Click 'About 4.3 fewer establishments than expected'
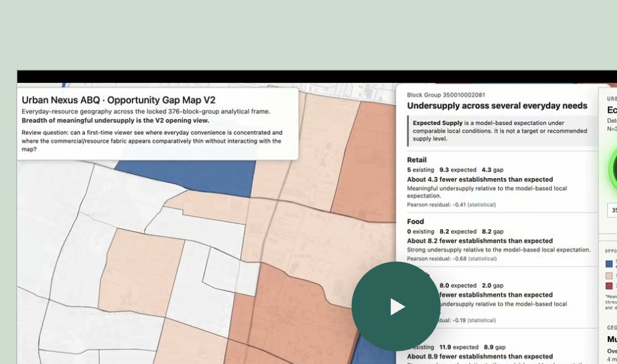The image size is (617, 364). point(479,179)
